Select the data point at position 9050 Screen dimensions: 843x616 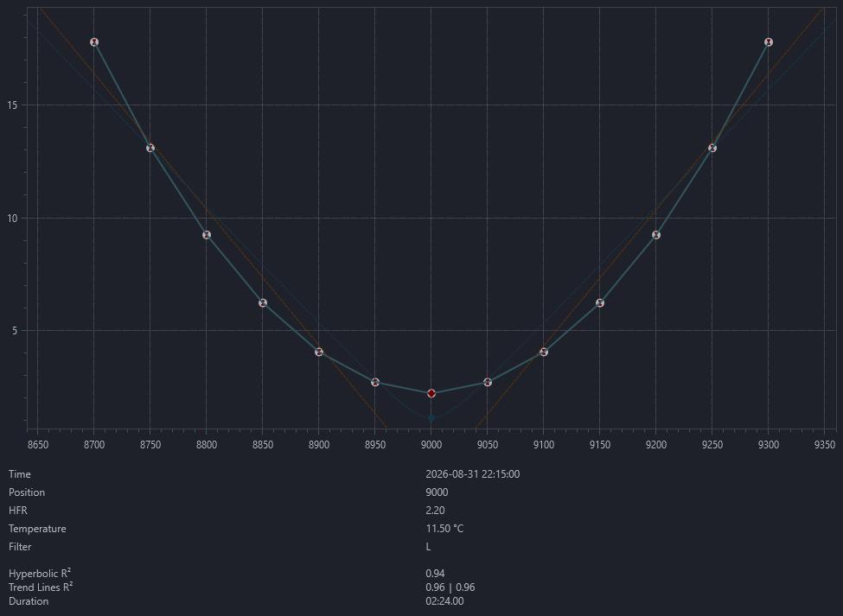[488, 382]
